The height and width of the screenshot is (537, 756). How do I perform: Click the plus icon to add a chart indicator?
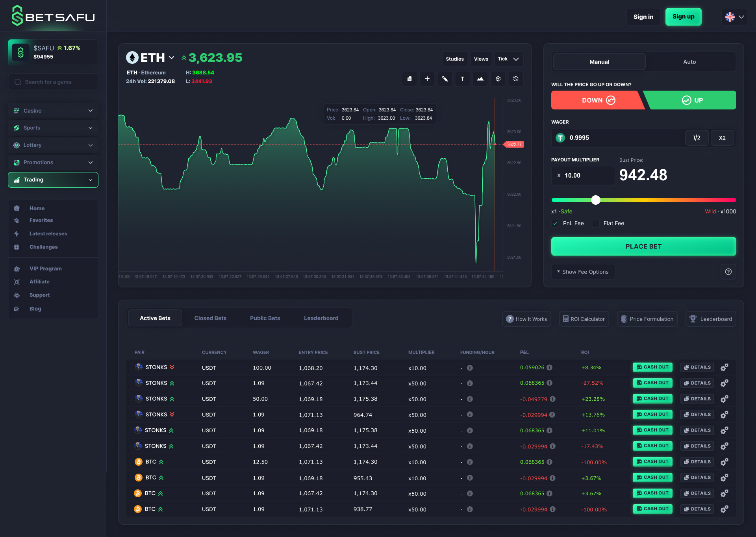[427, 79]
